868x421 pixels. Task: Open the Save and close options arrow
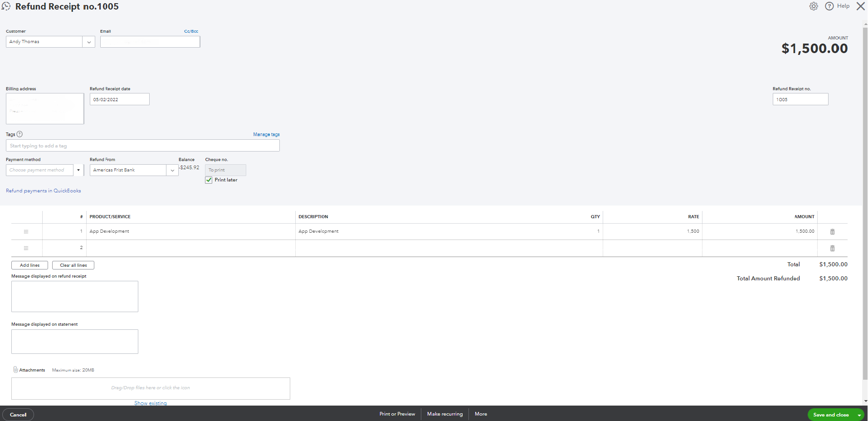tap(859, 415)
